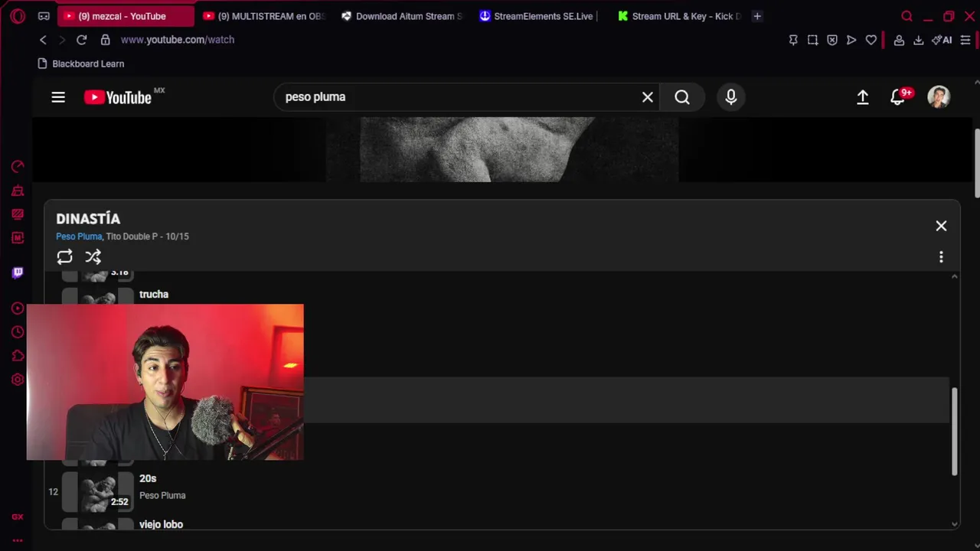Viewport: 980px width, 551px height.
Task: Click Peso Pluma artist under 20s
Action: [162, 496]
